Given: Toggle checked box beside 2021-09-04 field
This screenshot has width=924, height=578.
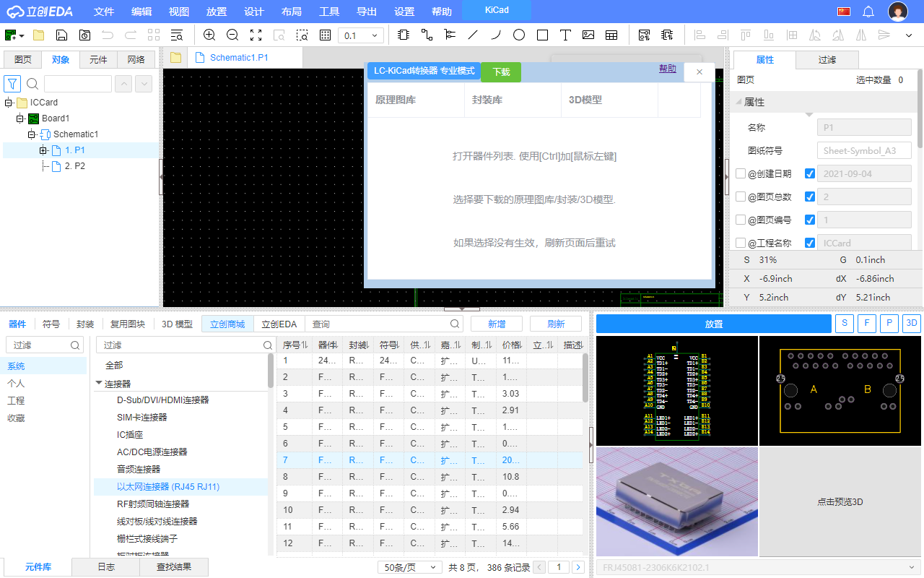Looking at the screenshot, I should [x=810, y=173].
